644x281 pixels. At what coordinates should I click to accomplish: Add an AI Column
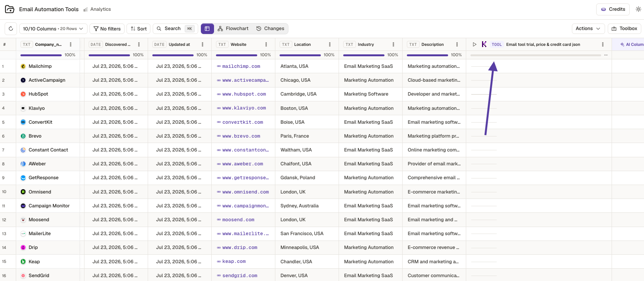point(632,44)
